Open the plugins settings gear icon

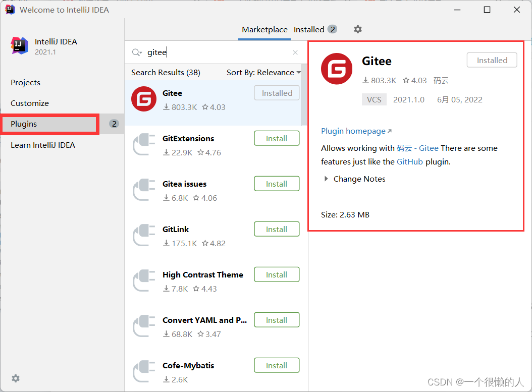[357, 29]
